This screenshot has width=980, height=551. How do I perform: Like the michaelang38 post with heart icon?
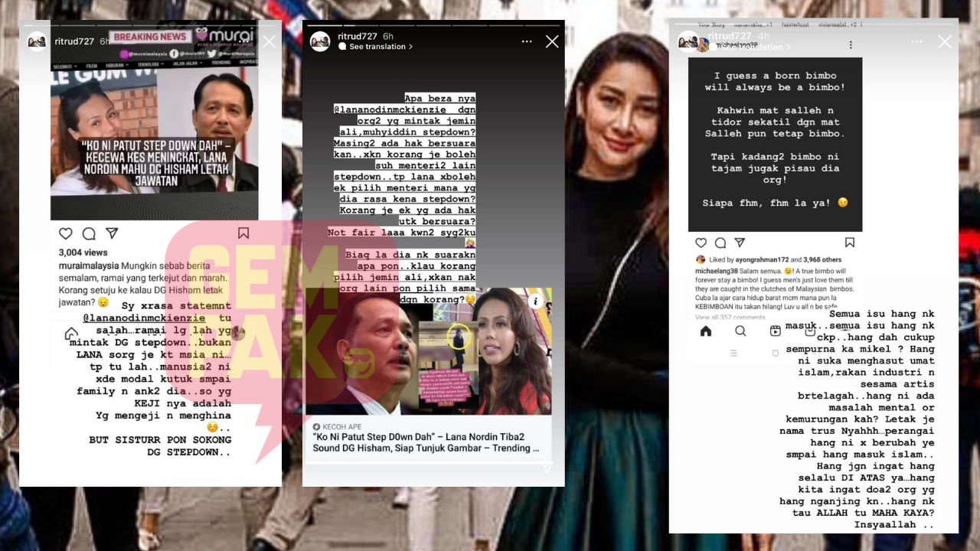click(700, 243)
